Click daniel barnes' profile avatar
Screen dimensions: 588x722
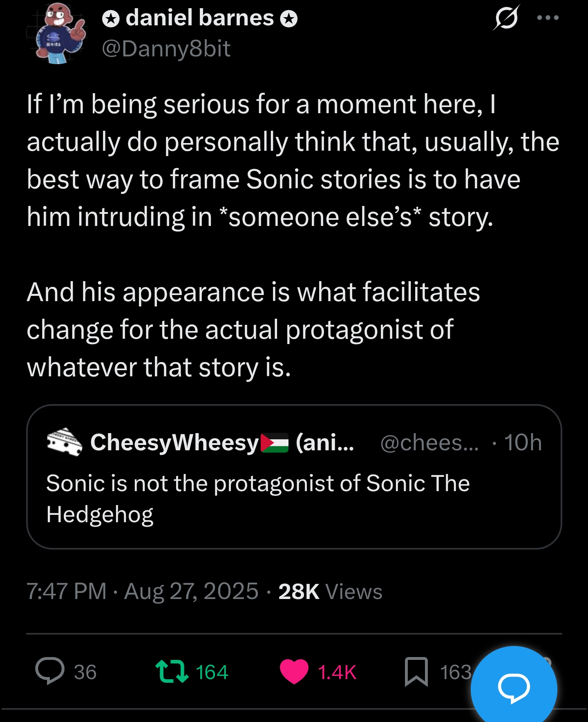[57, 34]
